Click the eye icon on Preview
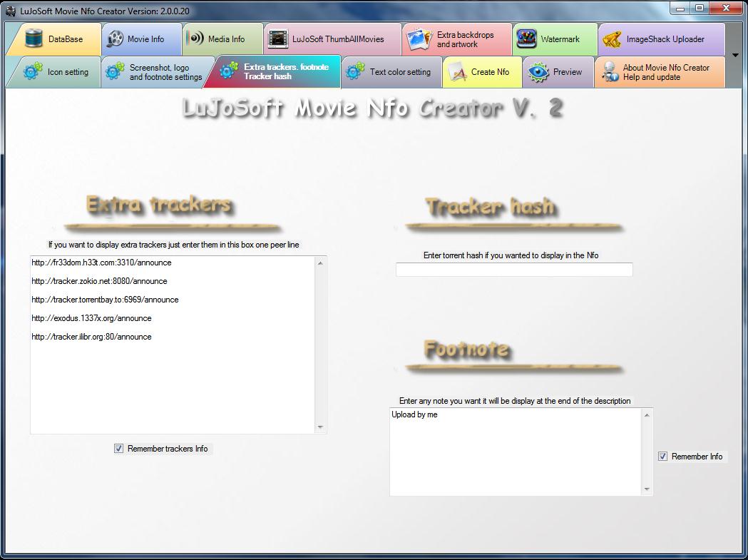The width and height of the screenshot is (748, 560). pos(538,73)
